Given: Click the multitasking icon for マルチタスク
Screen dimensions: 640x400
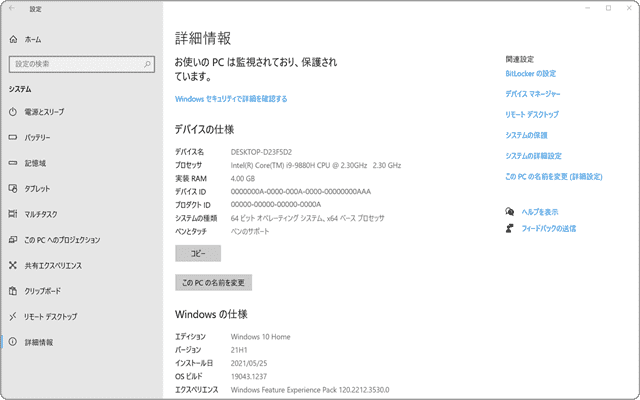Looking at the screenshot, I should pyautogui.click(x=13, y=214).
